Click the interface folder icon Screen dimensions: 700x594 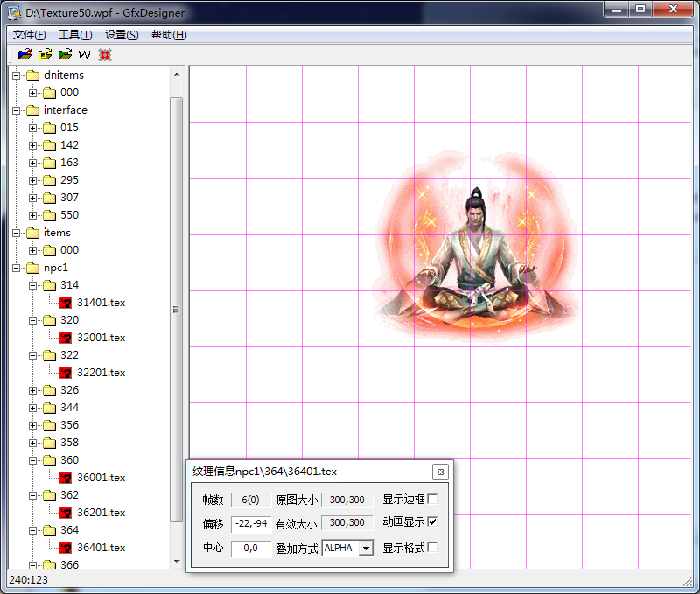32,110
